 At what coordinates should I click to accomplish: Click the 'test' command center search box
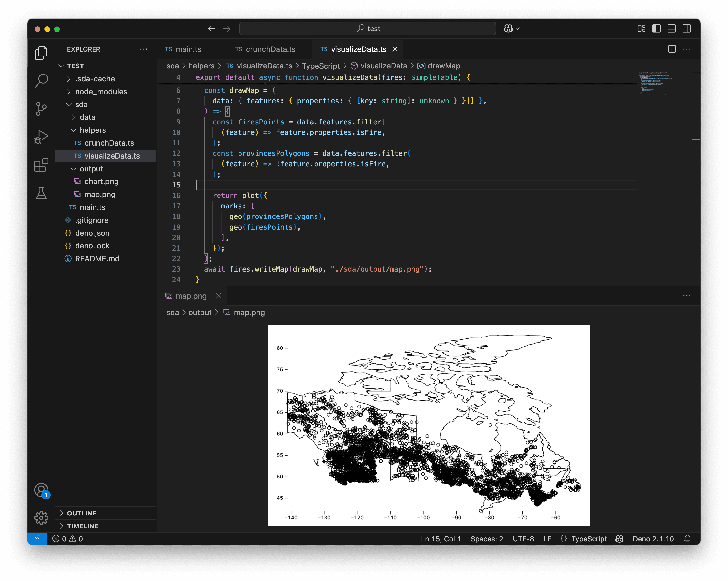[x=367, y=29]
